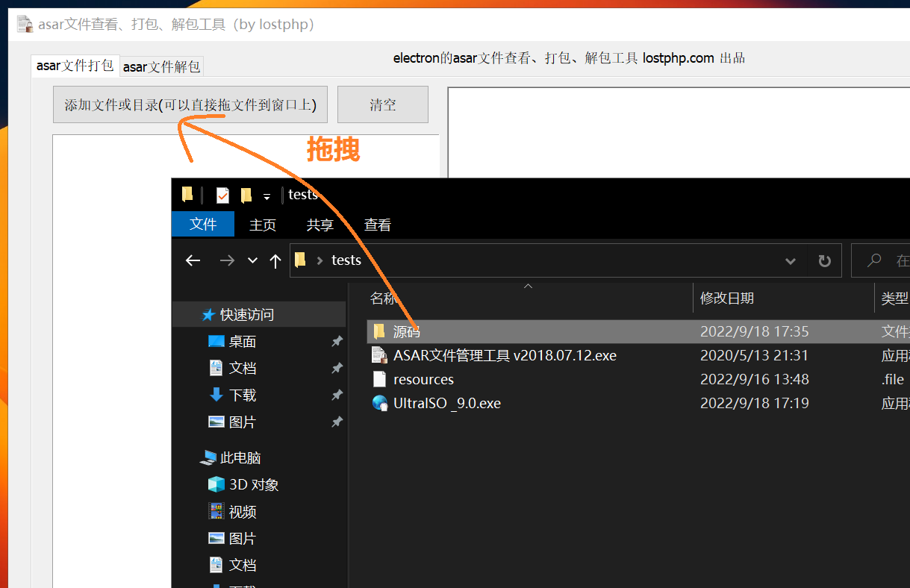The image size is (910, 588).
Task: Switch to the asar文件打包 tab
Action: pyautogui.click(x=75, y=66)
